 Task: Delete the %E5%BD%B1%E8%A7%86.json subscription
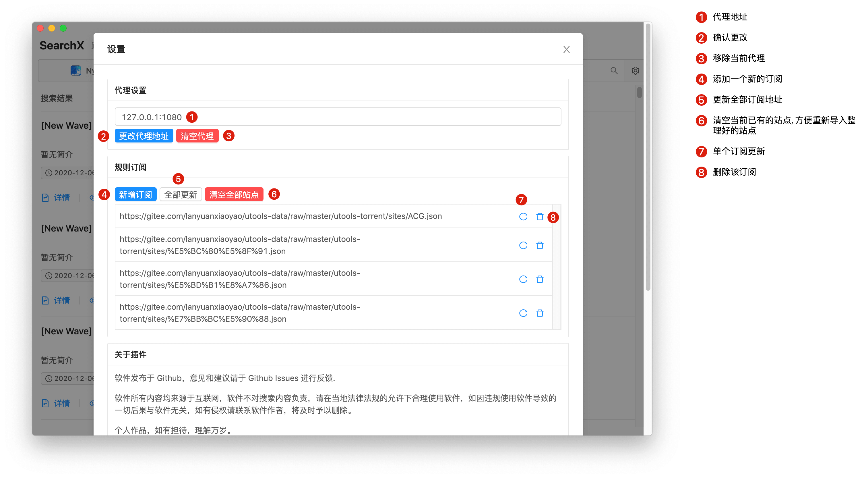(540, 279)
